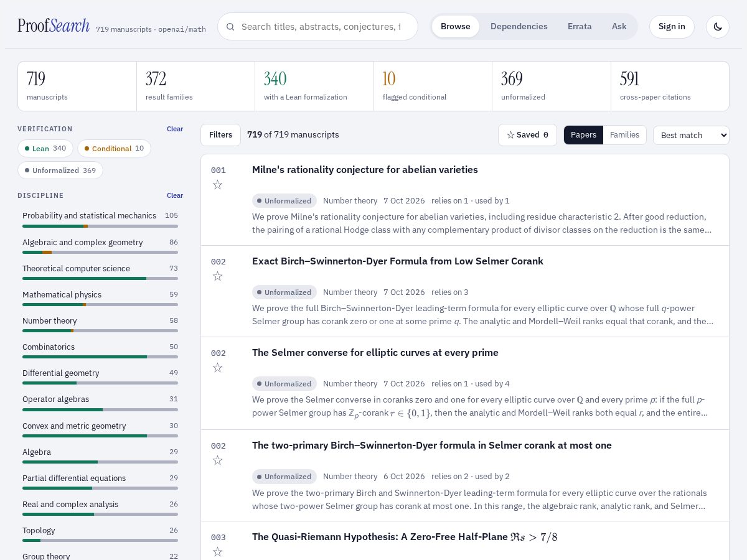The image size is (747, 560).
Task: Click the 372 result families card
Action: pos(195,86)
